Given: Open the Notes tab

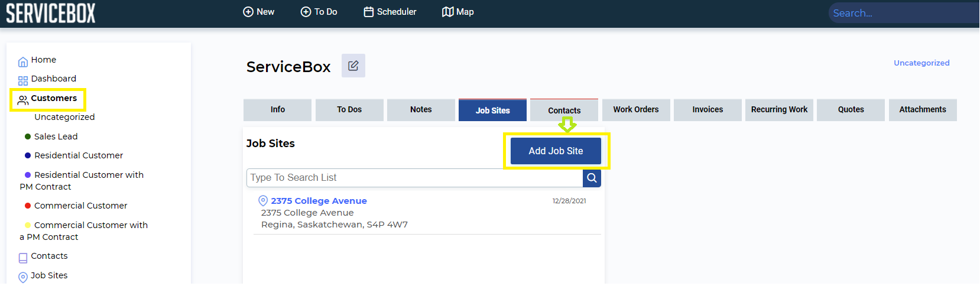Looking at the screenshot, I should 421,110.
